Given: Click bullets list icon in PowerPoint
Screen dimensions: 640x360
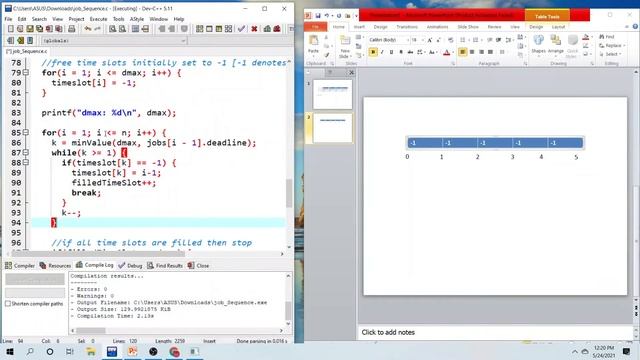Looking at the screenshot, I should pos(462,40).
